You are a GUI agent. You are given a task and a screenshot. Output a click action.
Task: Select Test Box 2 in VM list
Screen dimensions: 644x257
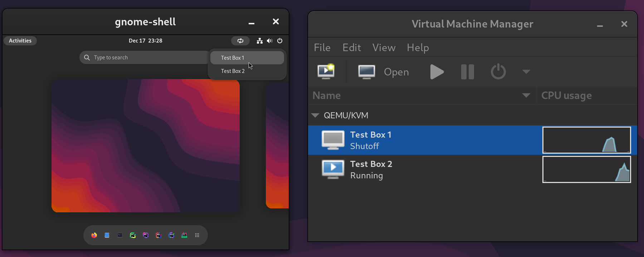click(x=473, y=169)
